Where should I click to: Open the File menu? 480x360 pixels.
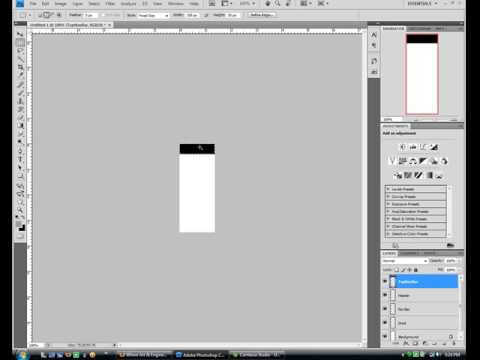click(33, 4)
